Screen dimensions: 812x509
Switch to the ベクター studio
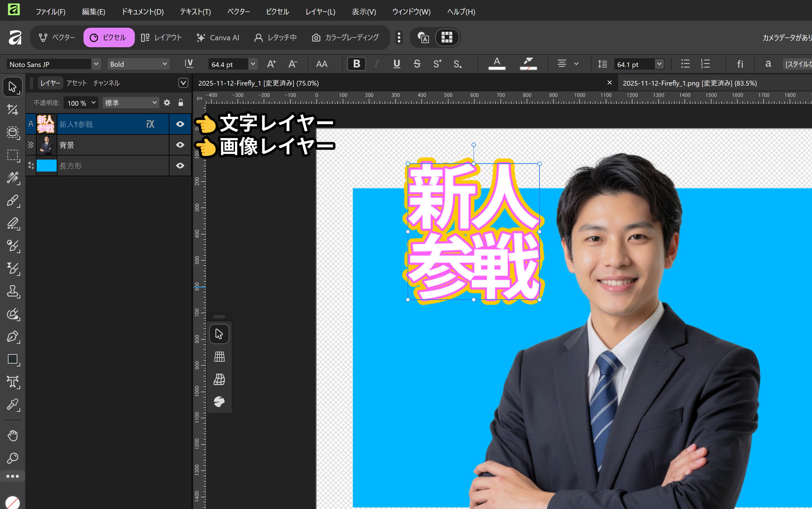tap(57, 37)
